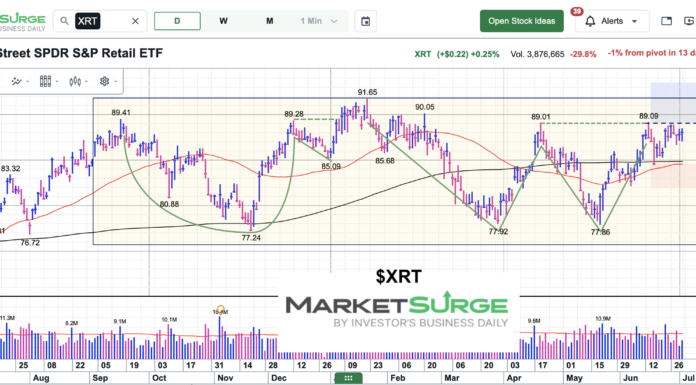This screenshot has height=385, width=696.
Task: Select the pattern recognition line tool
Action: [16, 81]
